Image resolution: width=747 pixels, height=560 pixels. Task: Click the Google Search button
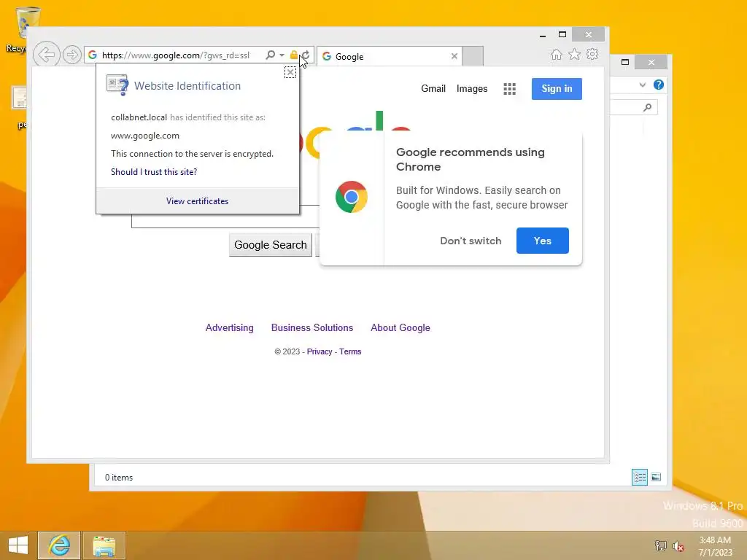pos(270,245)
